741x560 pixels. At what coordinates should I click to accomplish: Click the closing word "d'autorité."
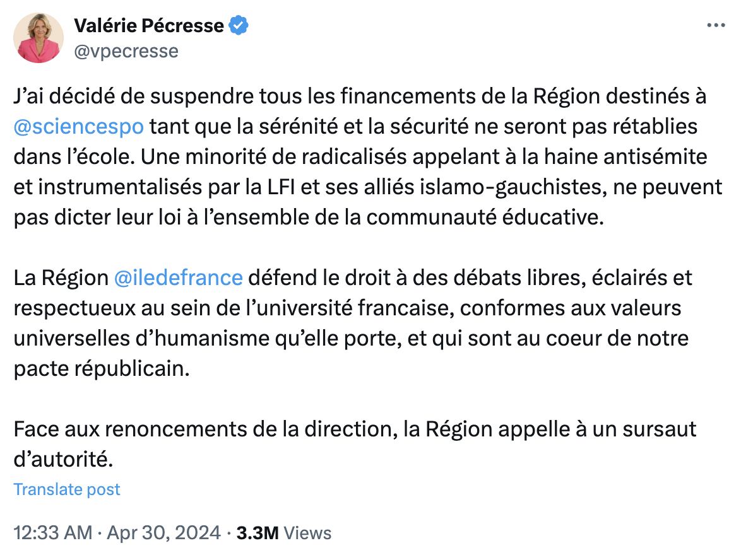click(63, 459)
